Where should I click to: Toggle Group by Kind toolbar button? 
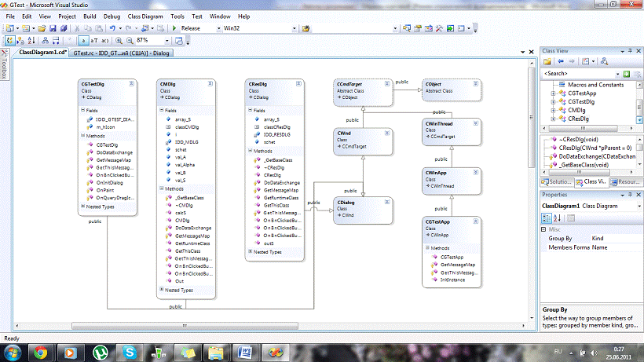coord(11,40)
